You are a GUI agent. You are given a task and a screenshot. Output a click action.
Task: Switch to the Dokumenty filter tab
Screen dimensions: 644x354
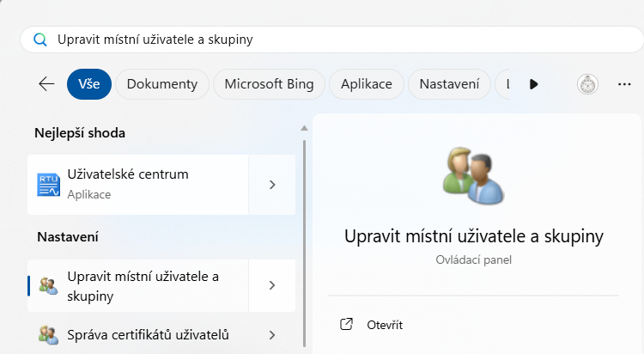(x=162, y=84)
